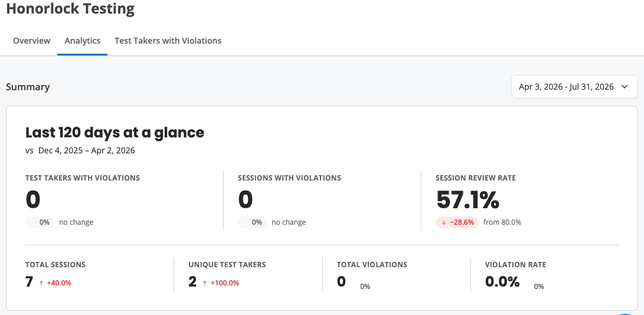Click the date range dropdown chevron
Image resolution: width=644 pixels, height=315 pixels.
(x=625, y=87)
